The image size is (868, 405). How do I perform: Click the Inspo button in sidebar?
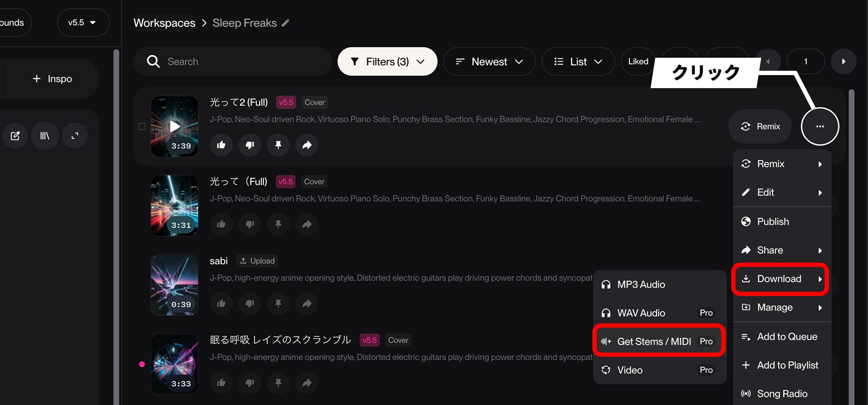point(52,79)
